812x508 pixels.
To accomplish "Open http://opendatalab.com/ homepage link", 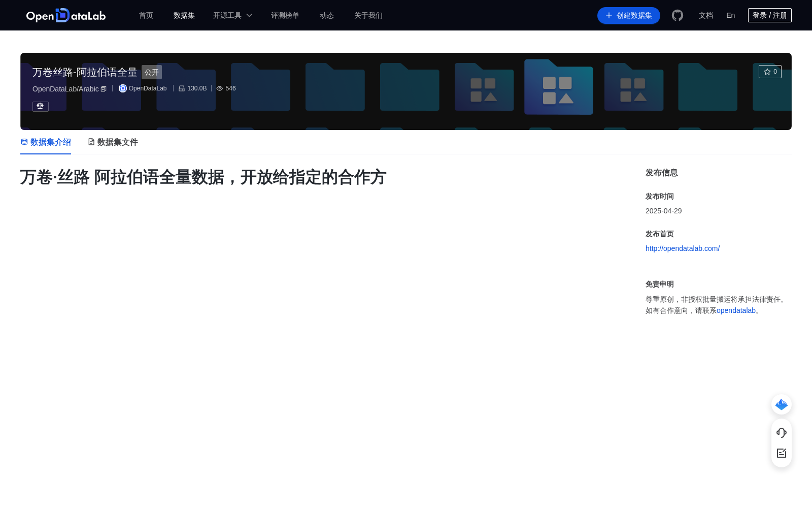I will point(683,248).
